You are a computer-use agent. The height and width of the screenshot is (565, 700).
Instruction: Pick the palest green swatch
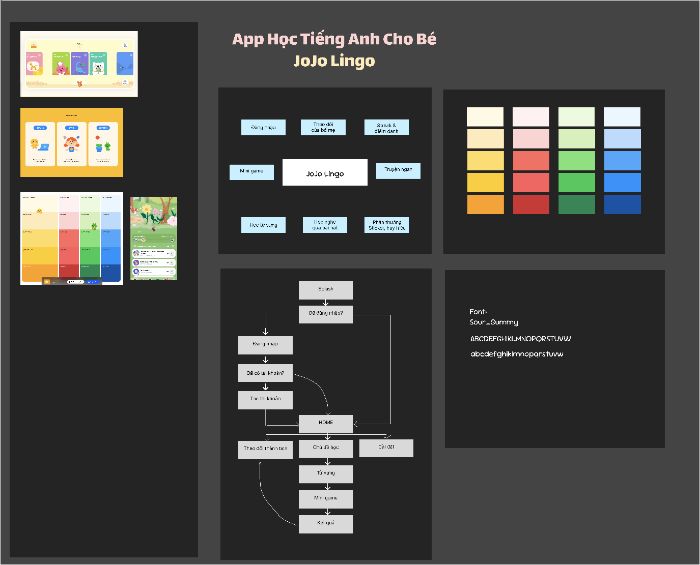point(576,116)
